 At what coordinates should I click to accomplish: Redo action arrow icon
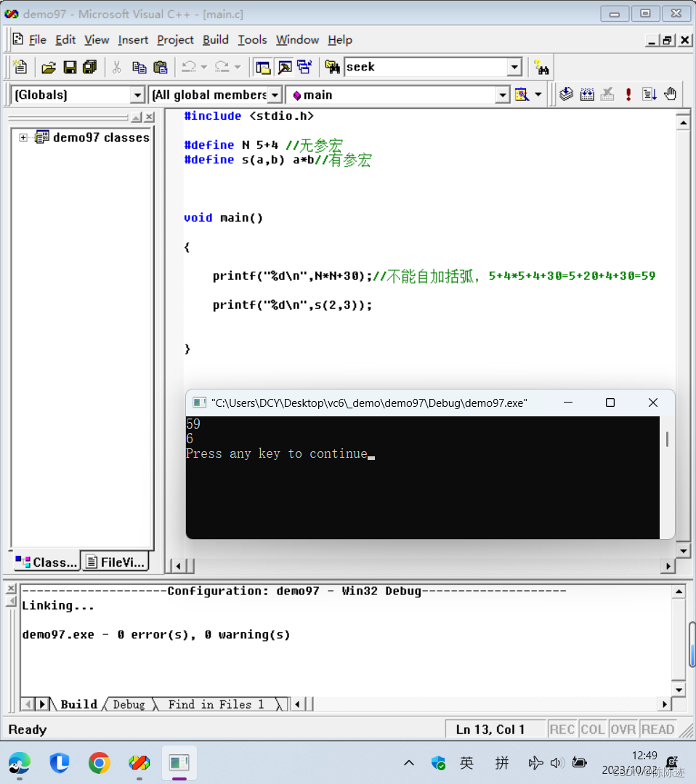tap(222, 67)
